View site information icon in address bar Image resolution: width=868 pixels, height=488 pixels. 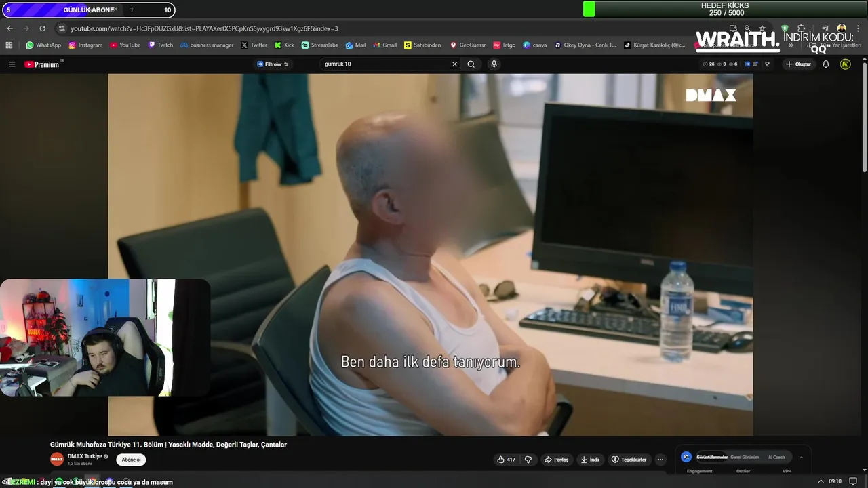click(62, 28)
